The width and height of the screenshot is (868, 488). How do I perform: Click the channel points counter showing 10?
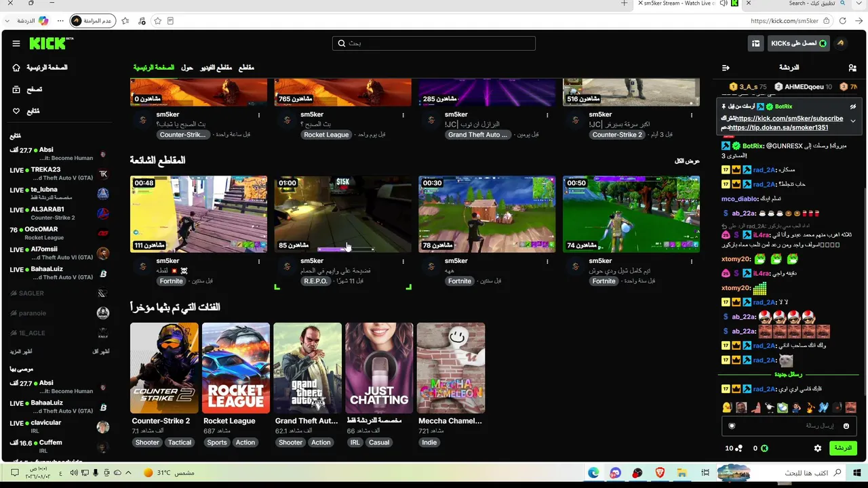click(734, 448)
